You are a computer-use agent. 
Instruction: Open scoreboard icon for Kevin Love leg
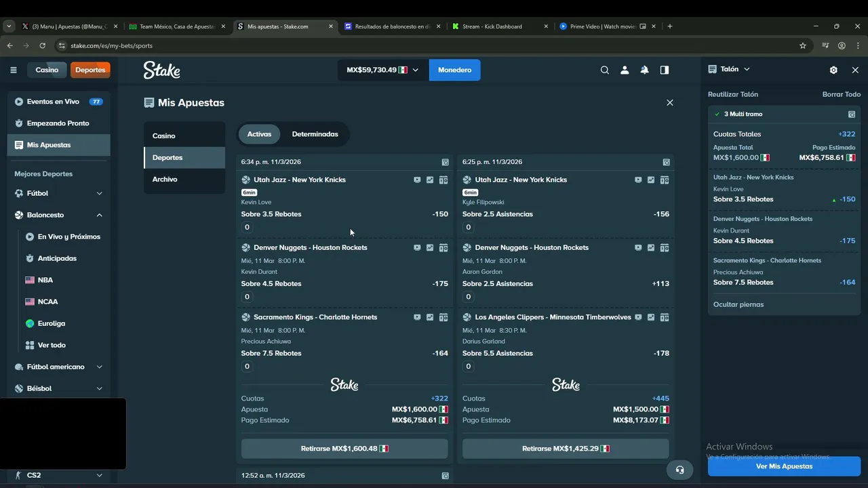click(443, 180)
